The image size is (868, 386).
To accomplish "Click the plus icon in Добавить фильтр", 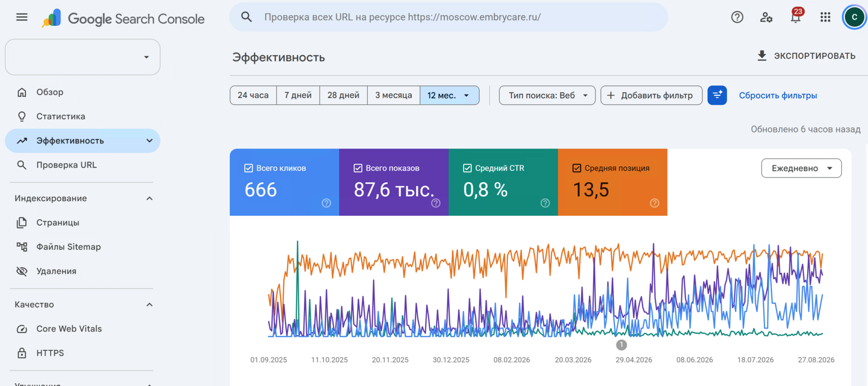I will (611, 95).
